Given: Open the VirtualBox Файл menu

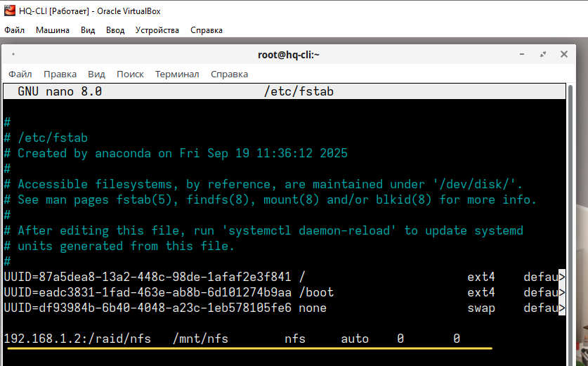Looking at the screenshot, I should pyautogui.click(x=14, y=30).
